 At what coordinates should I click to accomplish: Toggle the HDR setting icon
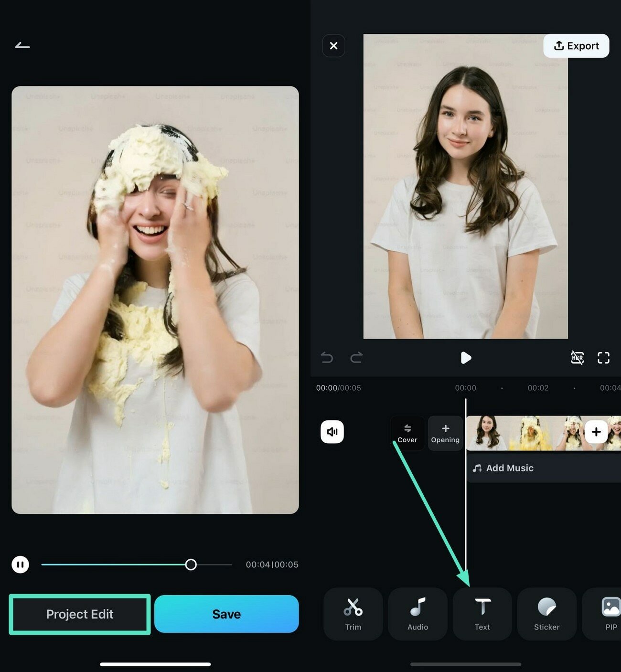[577, 358]
